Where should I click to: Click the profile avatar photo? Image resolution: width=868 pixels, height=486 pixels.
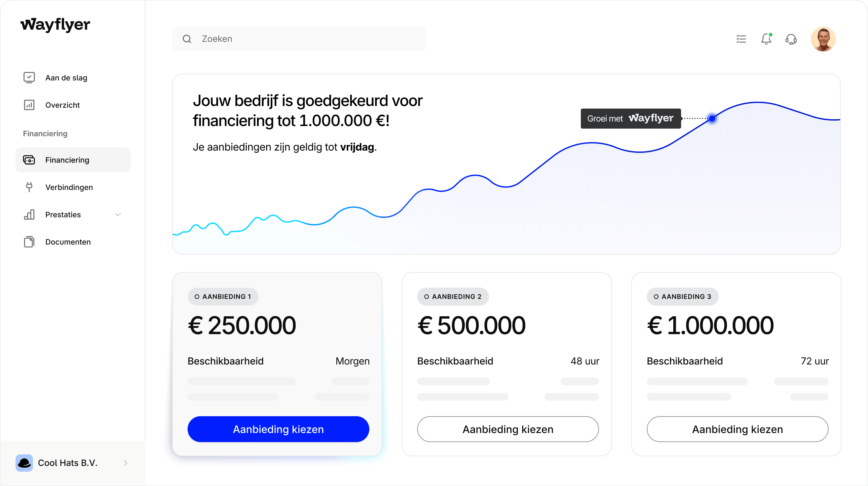coord(823,39)
